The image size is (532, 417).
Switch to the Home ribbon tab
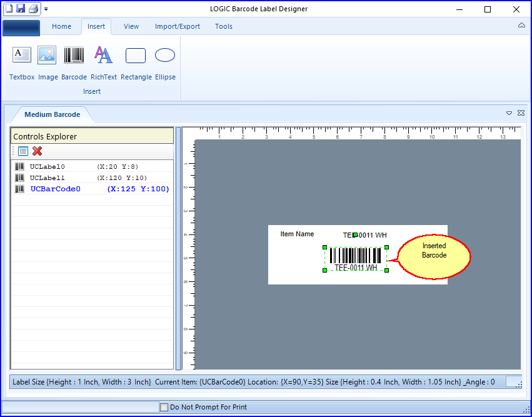click(x=61, y=26)
